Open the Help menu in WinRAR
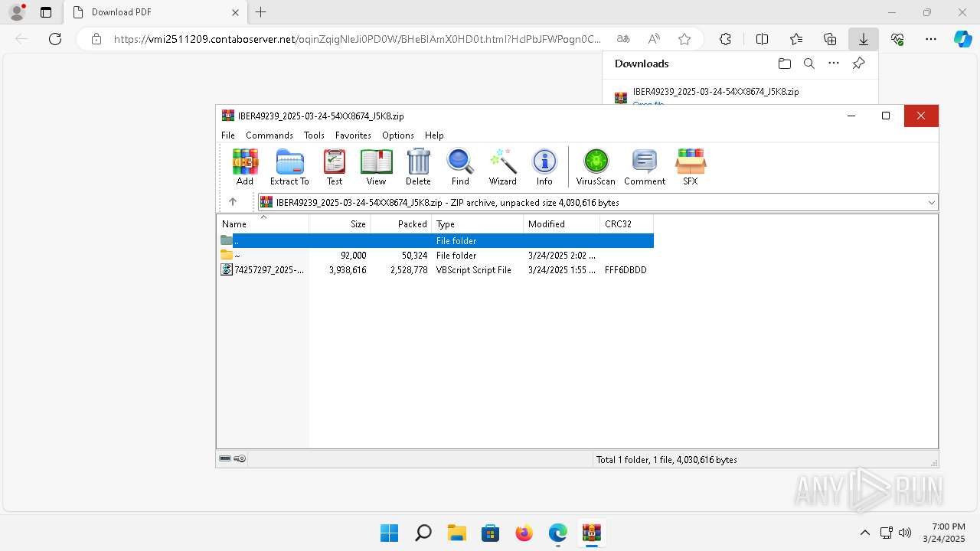This screenshot has width=980, height=551. coord(434,135)
